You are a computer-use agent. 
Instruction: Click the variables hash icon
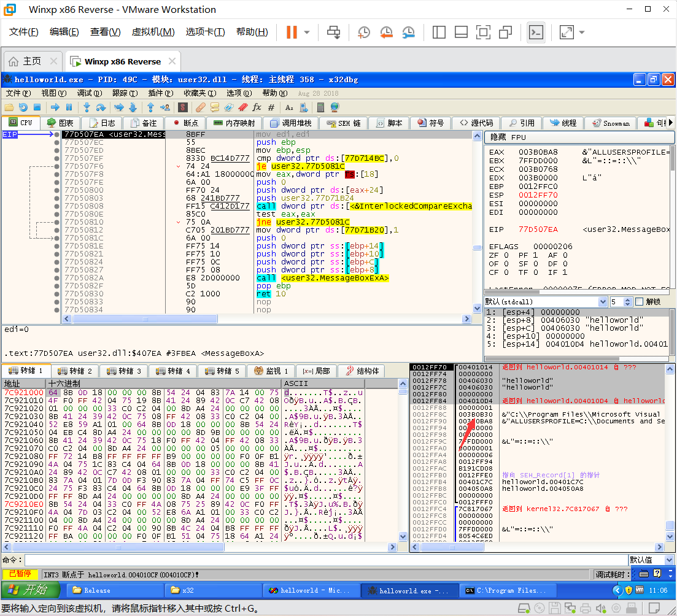point(271,107)
